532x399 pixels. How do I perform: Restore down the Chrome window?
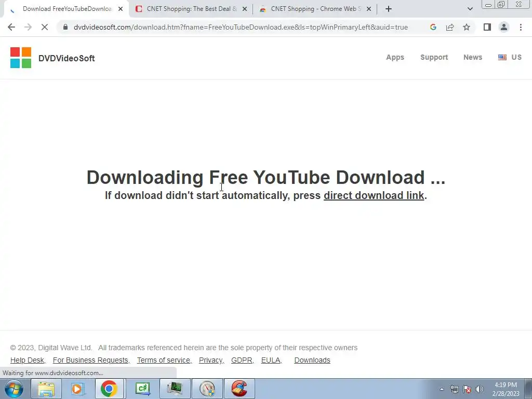(501, 5)
